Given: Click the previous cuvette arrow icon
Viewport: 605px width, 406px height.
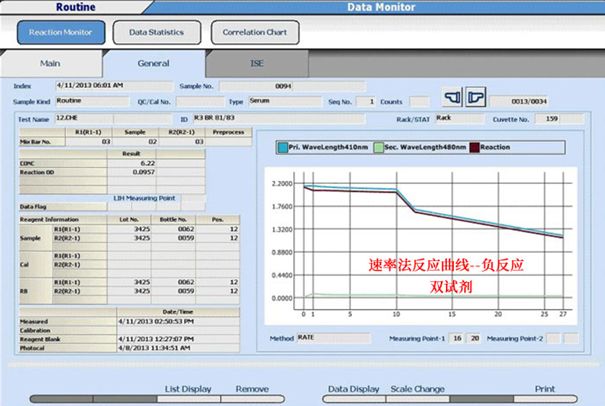Looking at the screenshot, I should pos(452,97).
